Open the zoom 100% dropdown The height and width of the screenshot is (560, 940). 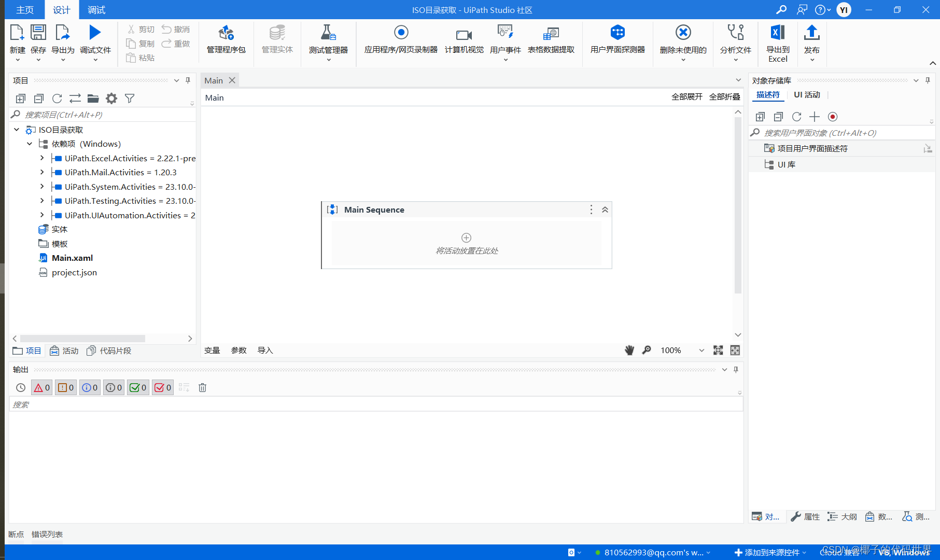pos(702,351)
